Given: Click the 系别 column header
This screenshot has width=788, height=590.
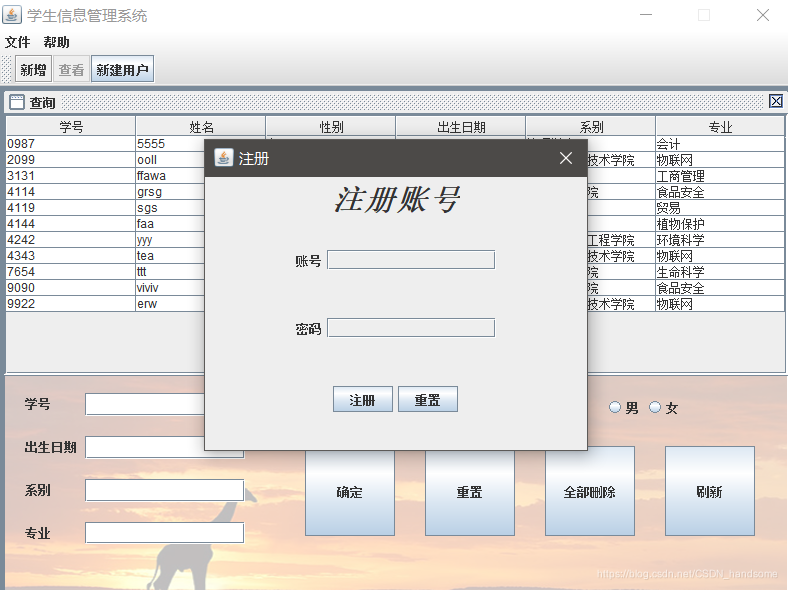Looking at the screenshot, I should click(x=591, y=126).
